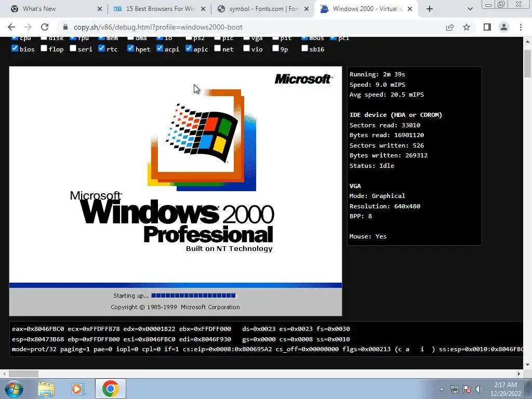Open the Chrome profile menu

point(504,27)
